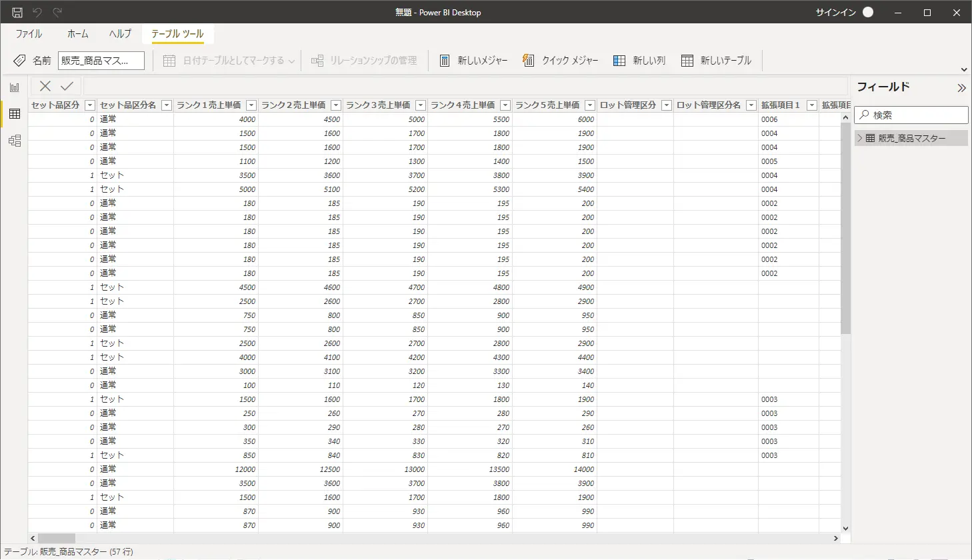Open Quick Measure (クイック メジャー)

(560, 61)
